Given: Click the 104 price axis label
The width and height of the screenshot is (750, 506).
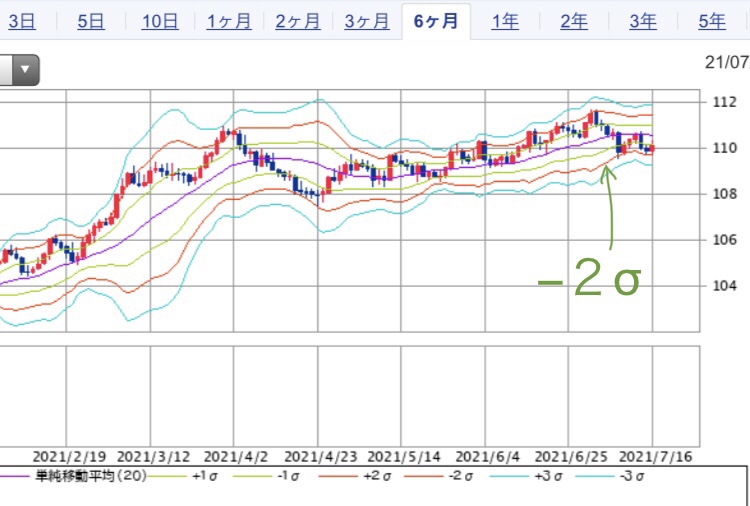Looking at the screenshot, I should [724, 286].
